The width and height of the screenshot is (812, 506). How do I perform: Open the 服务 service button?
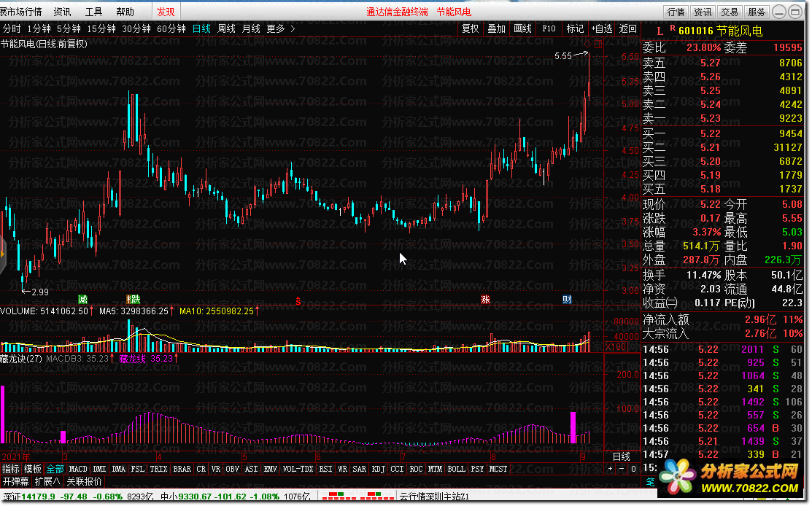pos(757,12)
